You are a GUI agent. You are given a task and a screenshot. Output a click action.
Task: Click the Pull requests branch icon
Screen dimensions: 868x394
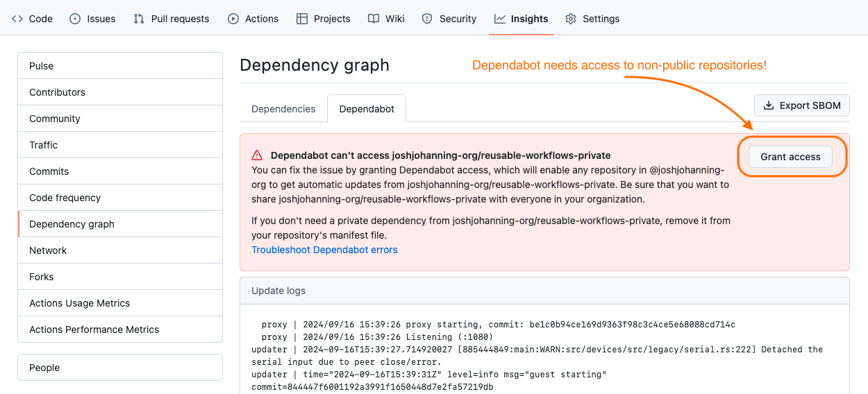click(139, 19)
